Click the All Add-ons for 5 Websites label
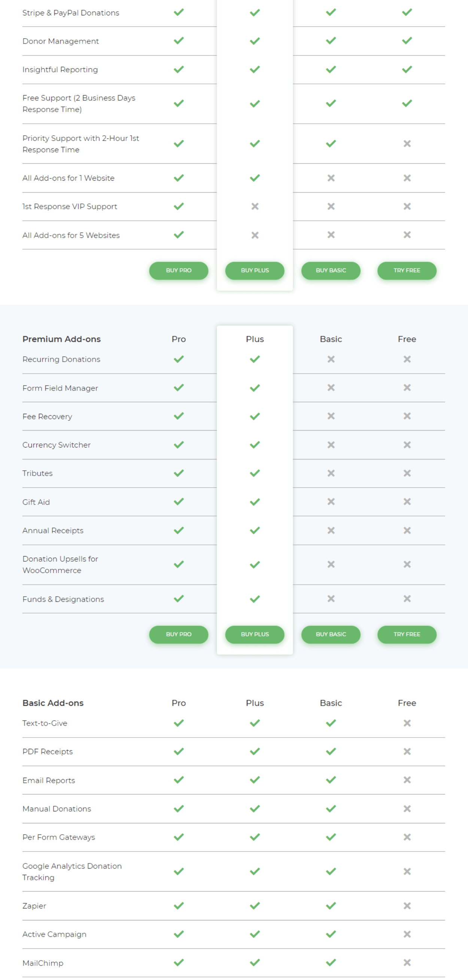The image size is (468, 980). (x=71, y=235)
